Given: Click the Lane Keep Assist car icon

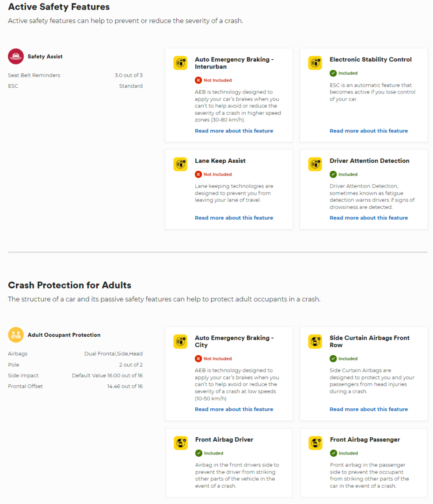Looking at the screenshot, I should tap(180, 164).
